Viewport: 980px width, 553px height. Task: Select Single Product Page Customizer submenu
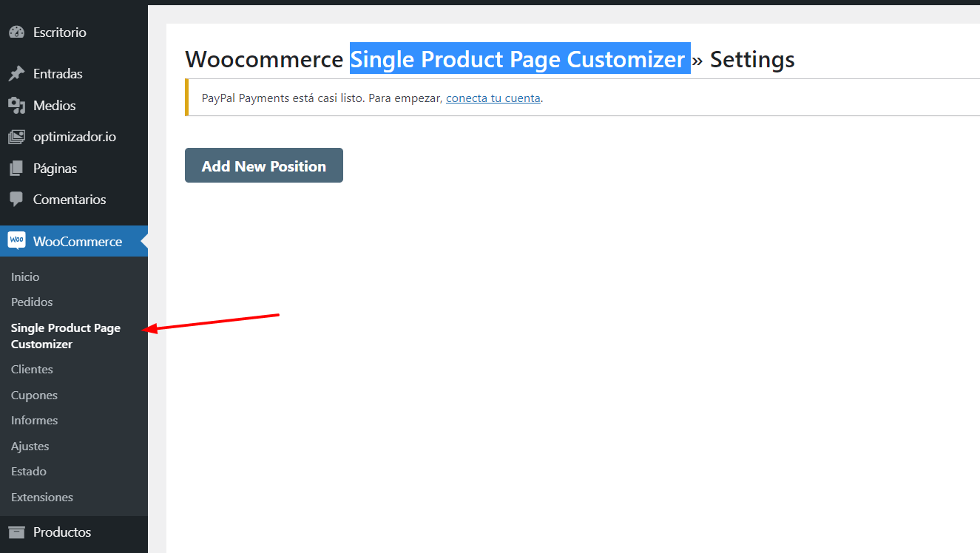click(x=66, y=336)
